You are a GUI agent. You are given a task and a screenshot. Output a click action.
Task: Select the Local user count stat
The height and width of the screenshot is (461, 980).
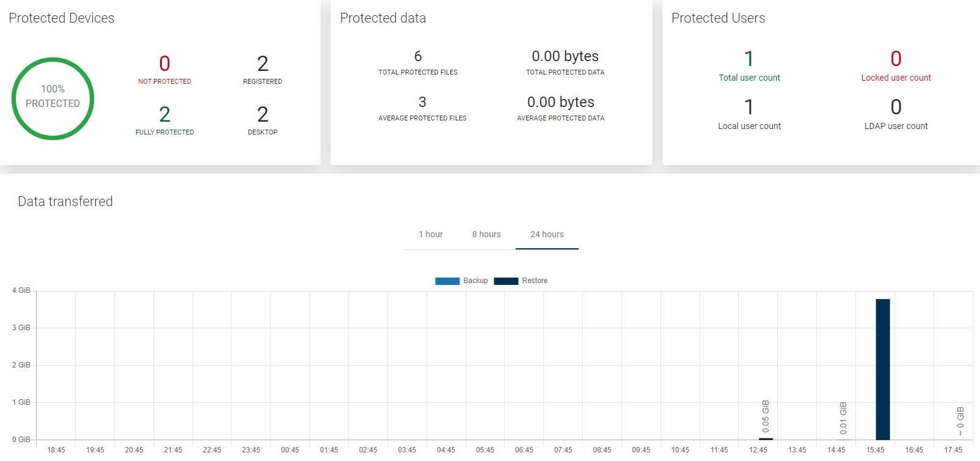(x=749, y=108)
